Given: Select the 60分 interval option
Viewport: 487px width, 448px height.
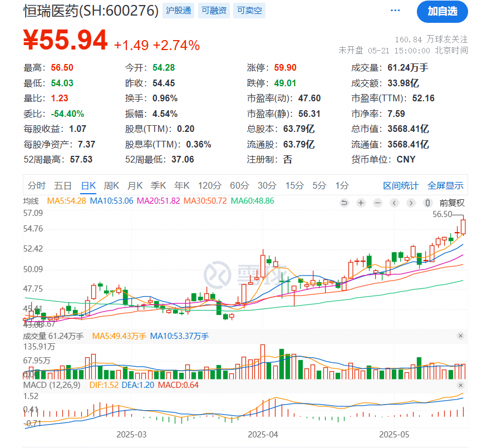Looking at the screenshot, I should pos(239,186).
